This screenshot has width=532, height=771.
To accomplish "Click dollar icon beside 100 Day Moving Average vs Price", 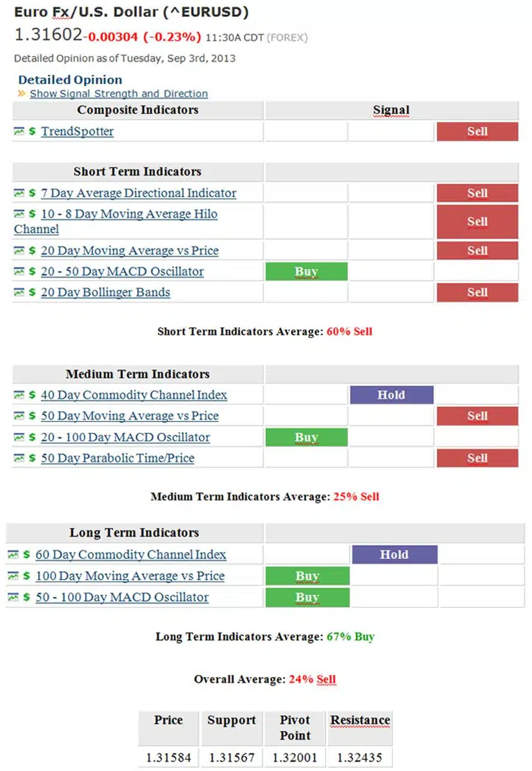I will point(26,576).
